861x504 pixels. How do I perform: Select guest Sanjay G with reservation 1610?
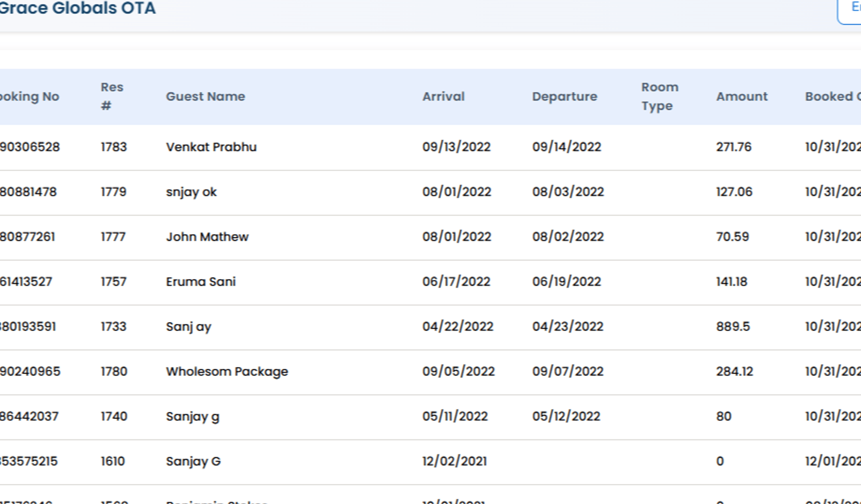click(193, 462)
